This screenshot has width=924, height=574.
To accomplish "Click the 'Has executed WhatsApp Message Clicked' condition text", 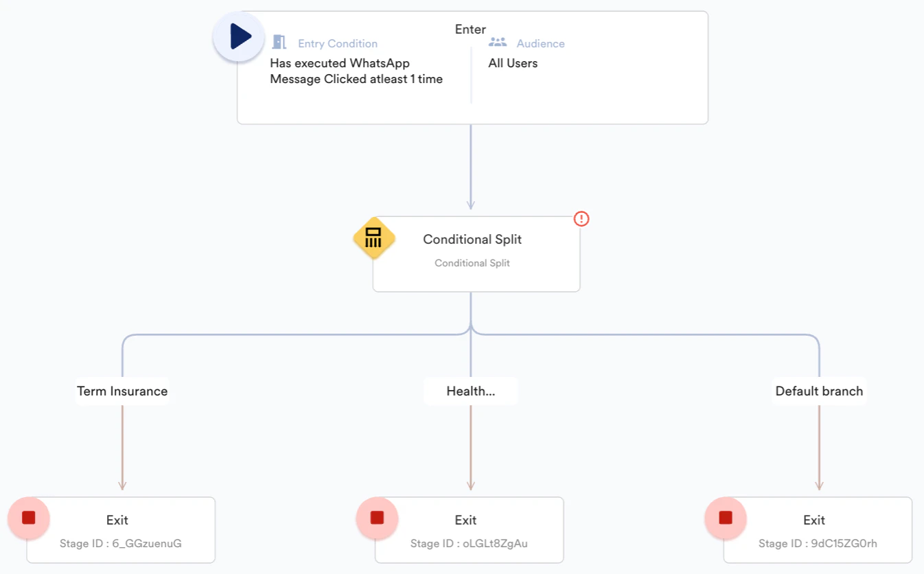I will tap(356, 71).
